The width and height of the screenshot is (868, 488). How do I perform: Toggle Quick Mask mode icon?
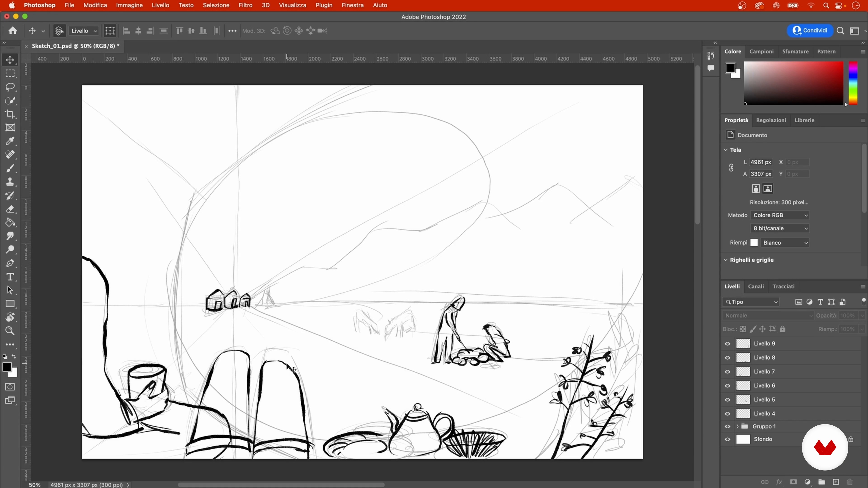tap(10, 387)
